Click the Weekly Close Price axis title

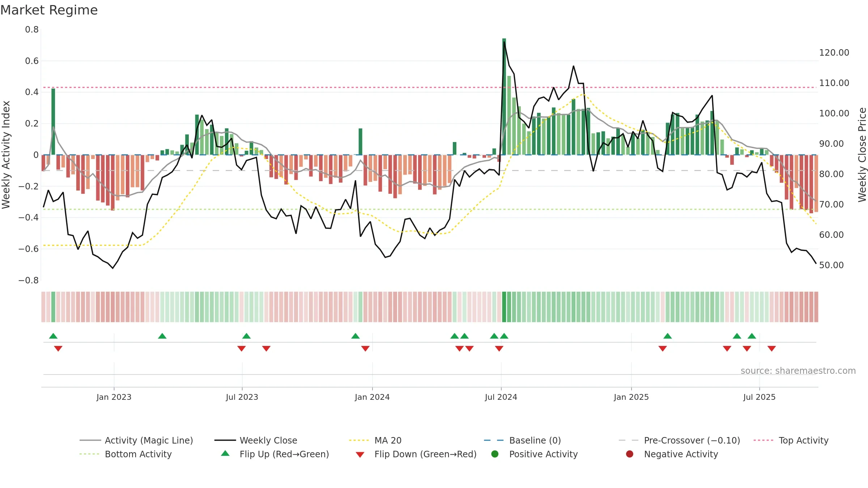(862, 155)
